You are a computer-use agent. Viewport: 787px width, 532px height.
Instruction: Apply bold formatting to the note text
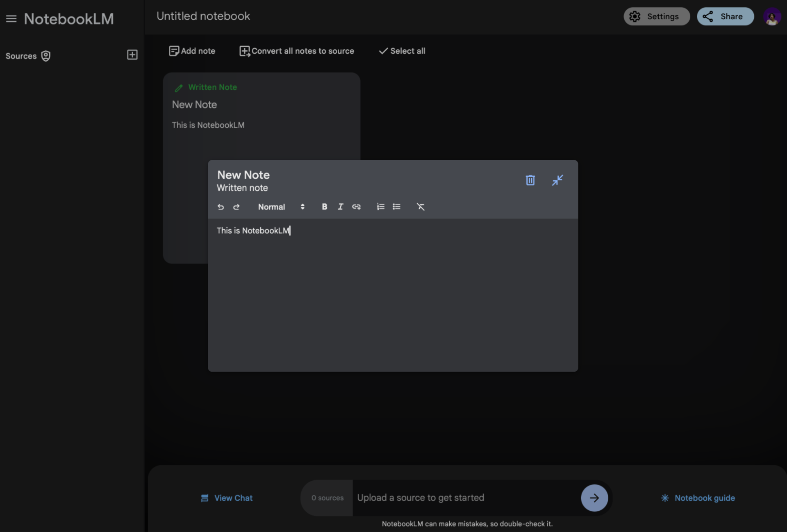[x=324, y=207]
